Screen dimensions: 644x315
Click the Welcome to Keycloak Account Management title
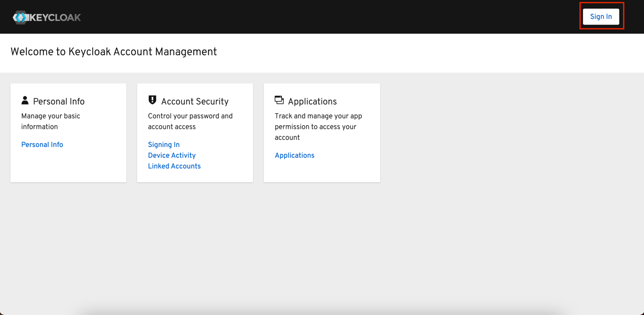click(113, 52)
